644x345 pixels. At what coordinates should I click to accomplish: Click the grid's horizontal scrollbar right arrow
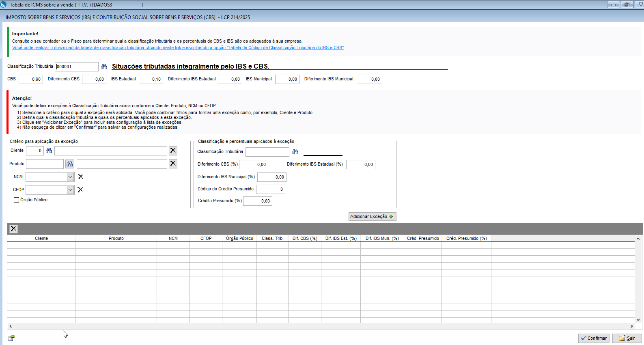631,326
